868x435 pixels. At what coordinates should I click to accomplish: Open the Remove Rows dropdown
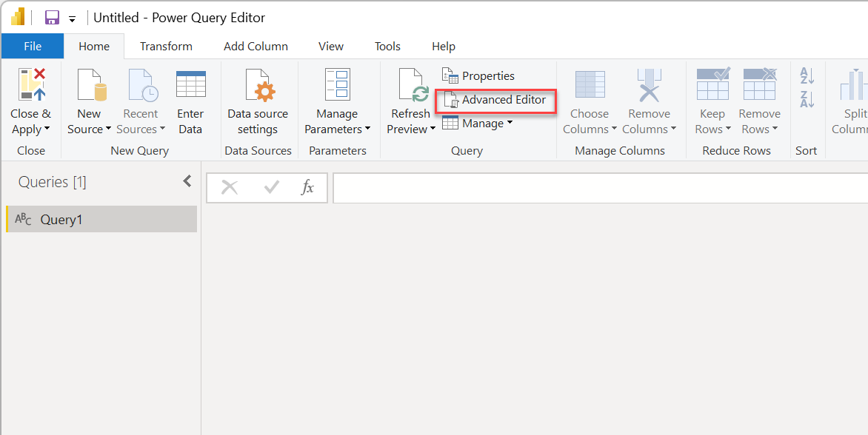[760, 100]
